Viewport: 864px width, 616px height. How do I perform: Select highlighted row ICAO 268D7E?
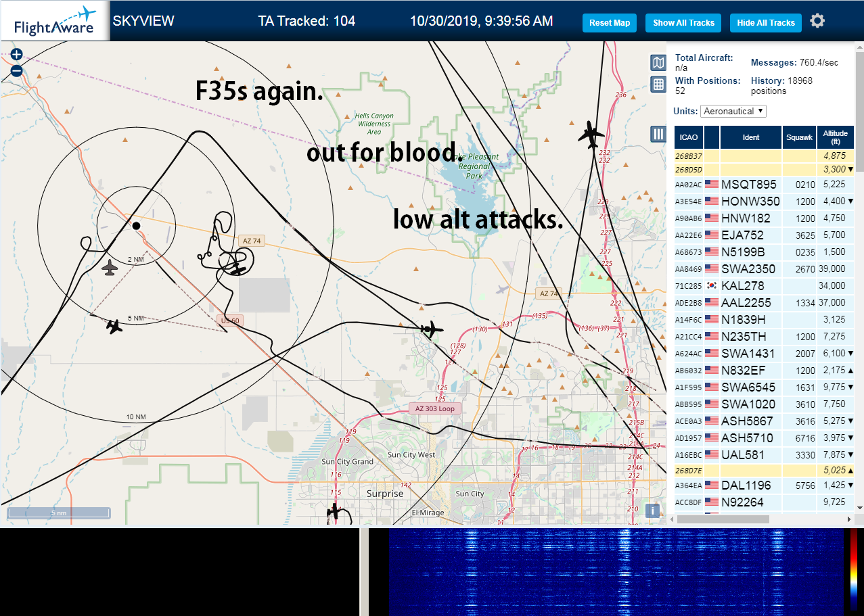[x=764, y=470]
